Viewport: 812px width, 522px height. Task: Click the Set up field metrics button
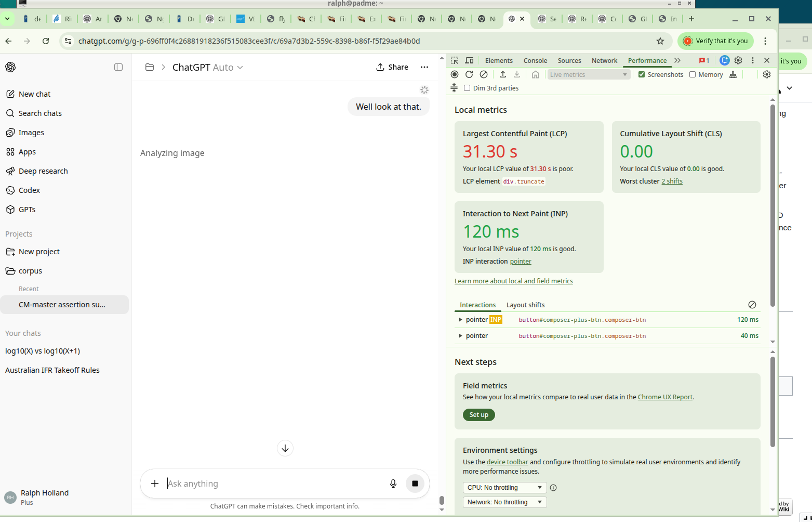pyautogui.click(x=478, y=415)
